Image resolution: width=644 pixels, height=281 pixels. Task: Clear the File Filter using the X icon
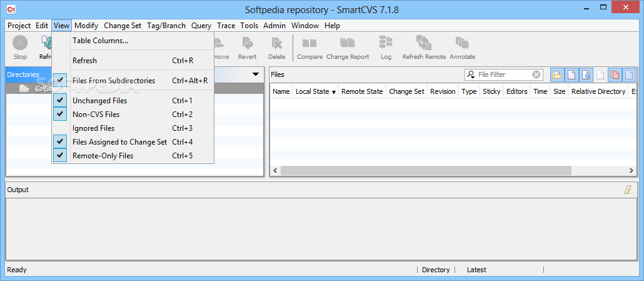pyautogui.click(x=536, y=74)
